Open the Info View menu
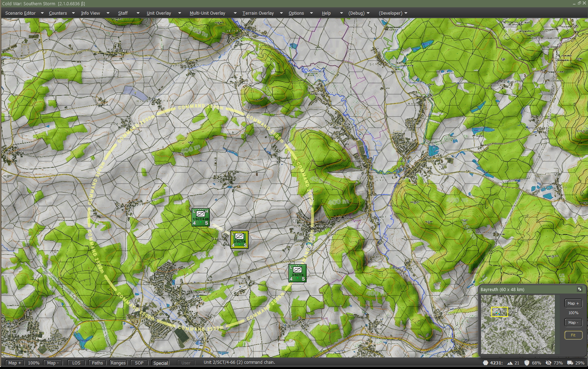 (91, 13)
